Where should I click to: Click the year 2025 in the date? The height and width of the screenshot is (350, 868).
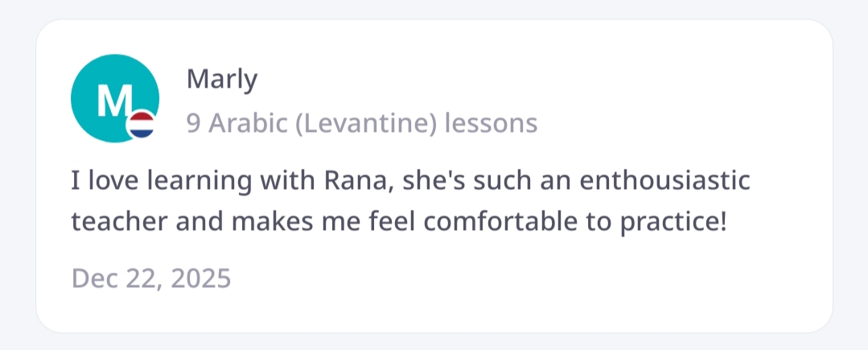tap(201, 278)
